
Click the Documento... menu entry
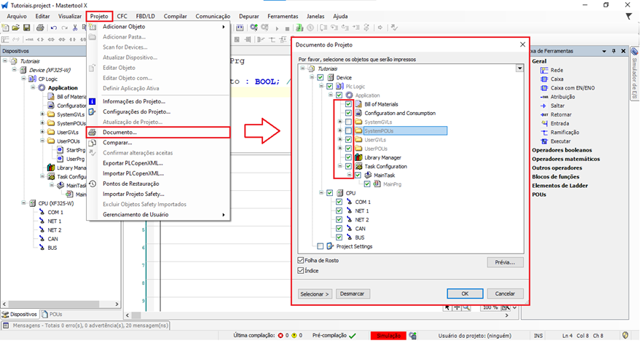(x=119, y=132)
